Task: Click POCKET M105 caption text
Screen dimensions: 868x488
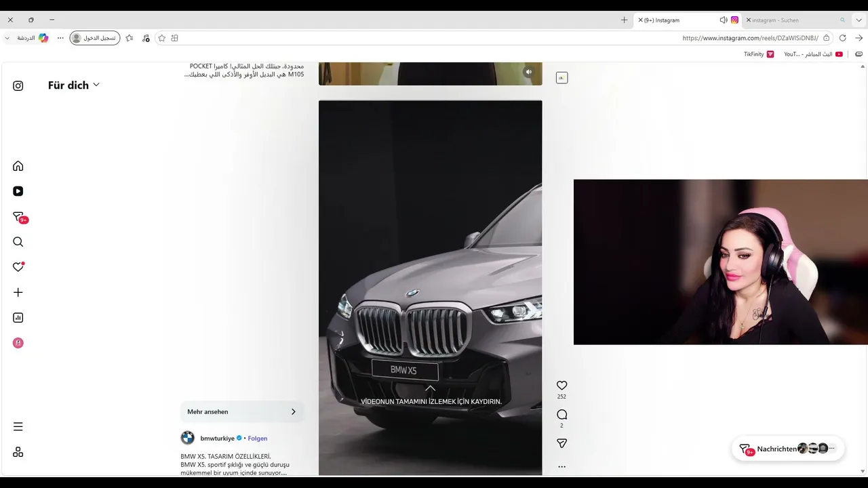Action: coord(244,70)
